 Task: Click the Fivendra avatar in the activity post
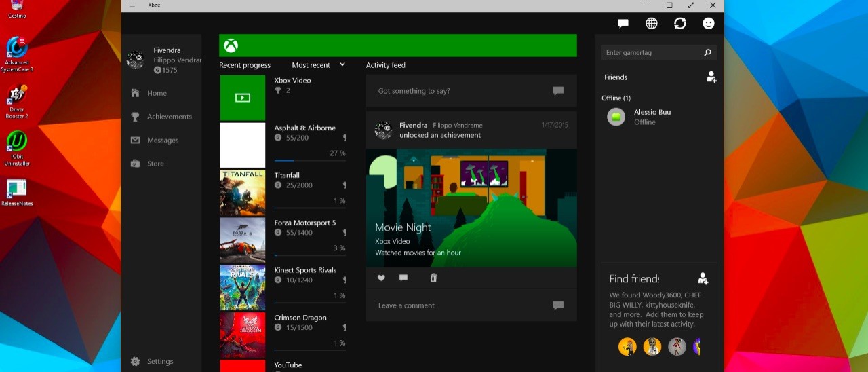coord(384,130)
